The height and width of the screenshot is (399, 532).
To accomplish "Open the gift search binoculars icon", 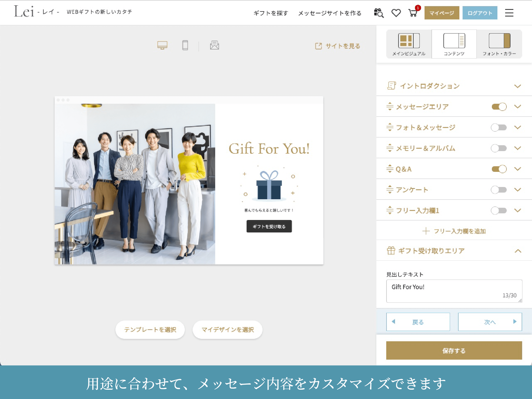I will [x=379, y=13].
